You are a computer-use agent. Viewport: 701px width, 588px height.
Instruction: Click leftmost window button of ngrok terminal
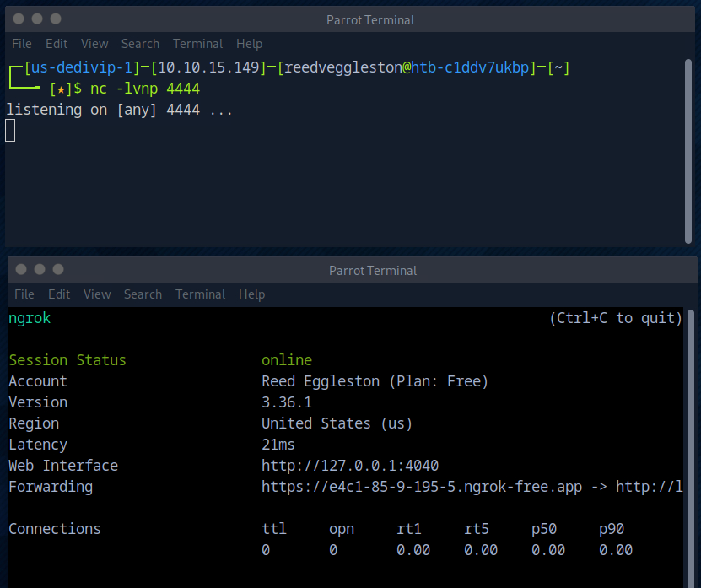(21, 269)
